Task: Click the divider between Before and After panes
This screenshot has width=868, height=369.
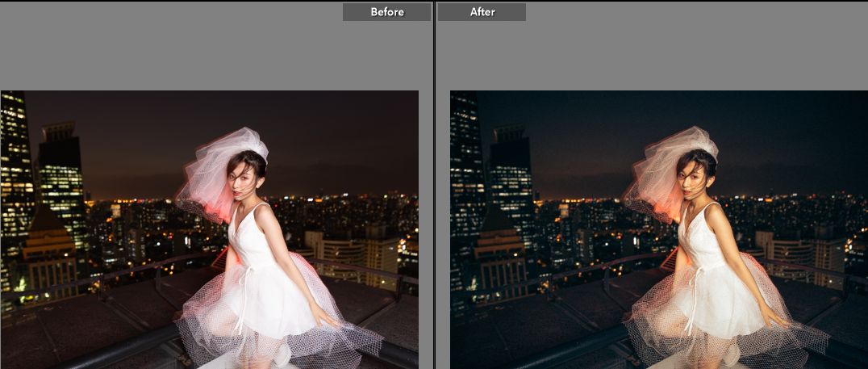Action: point(434,184)
